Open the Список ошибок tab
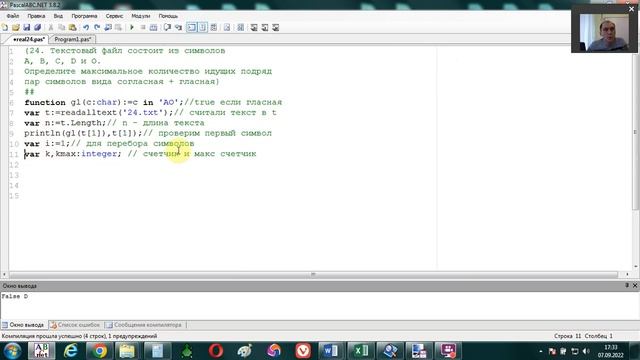 point(75,325)
